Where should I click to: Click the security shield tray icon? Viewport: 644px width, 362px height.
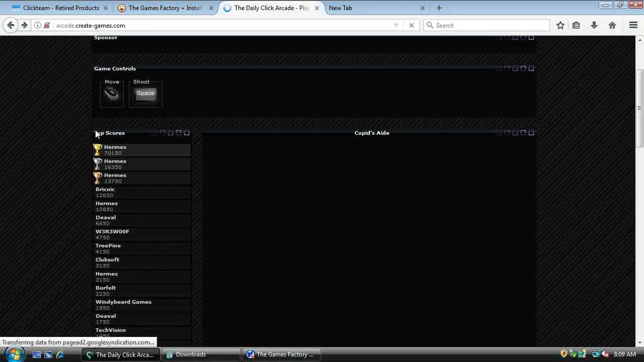564,354
